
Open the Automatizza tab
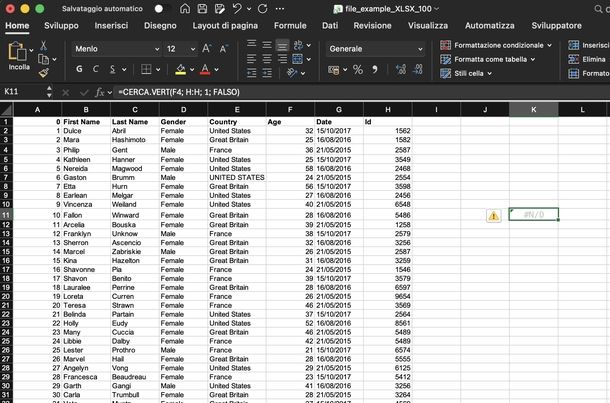[x=490, y=26]
